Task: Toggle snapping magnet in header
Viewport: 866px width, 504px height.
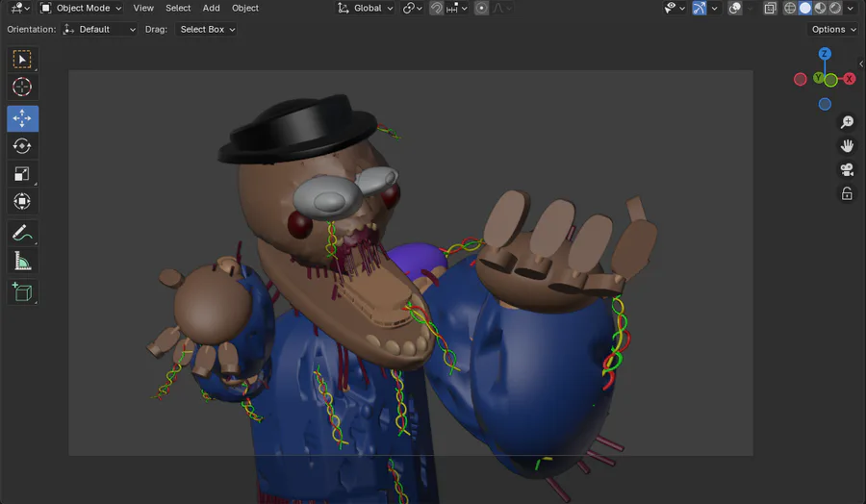Action: 436,8
